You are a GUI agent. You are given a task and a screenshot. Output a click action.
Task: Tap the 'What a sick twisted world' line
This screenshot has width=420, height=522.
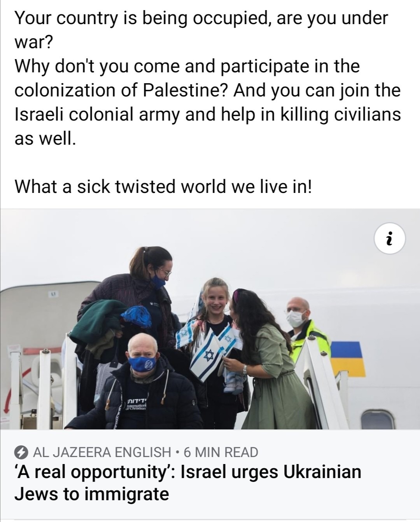point(163,187)
